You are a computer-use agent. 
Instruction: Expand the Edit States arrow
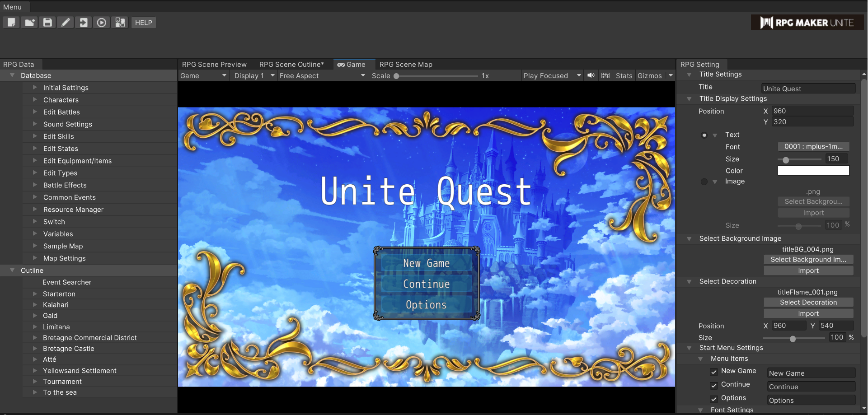click(x=35, y=149)
